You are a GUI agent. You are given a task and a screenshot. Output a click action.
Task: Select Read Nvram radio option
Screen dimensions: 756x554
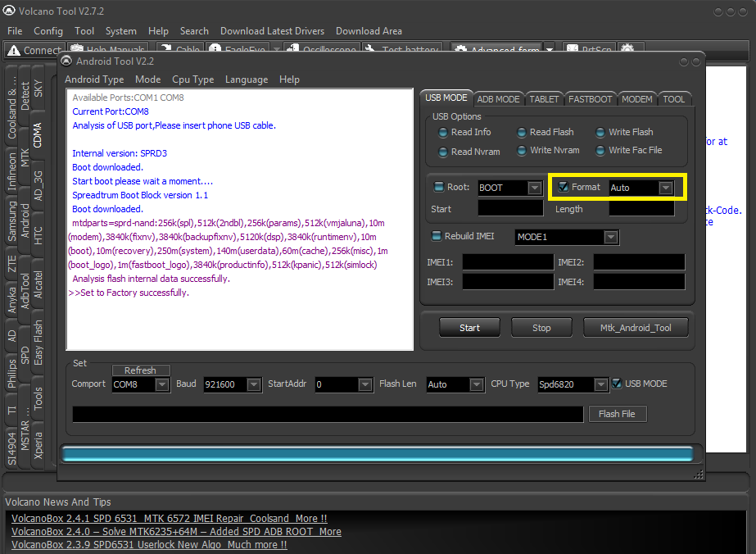(x=442, y=152)
